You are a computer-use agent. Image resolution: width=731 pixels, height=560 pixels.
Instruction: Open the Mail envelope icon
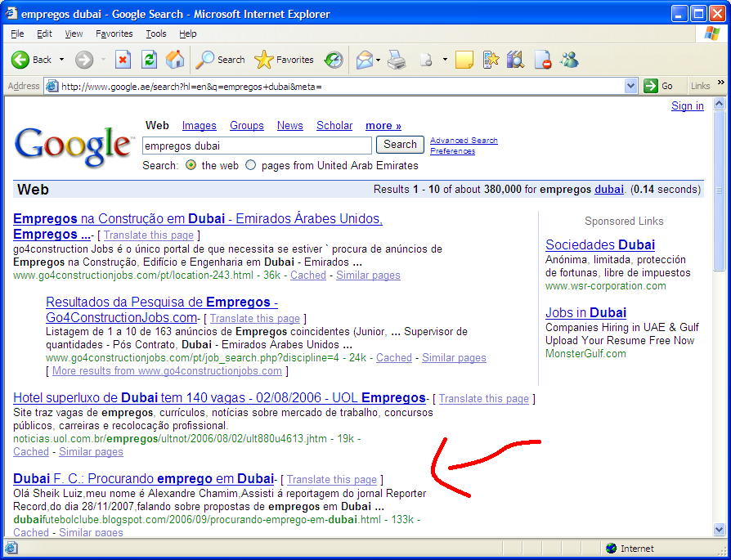coord(365,60)
